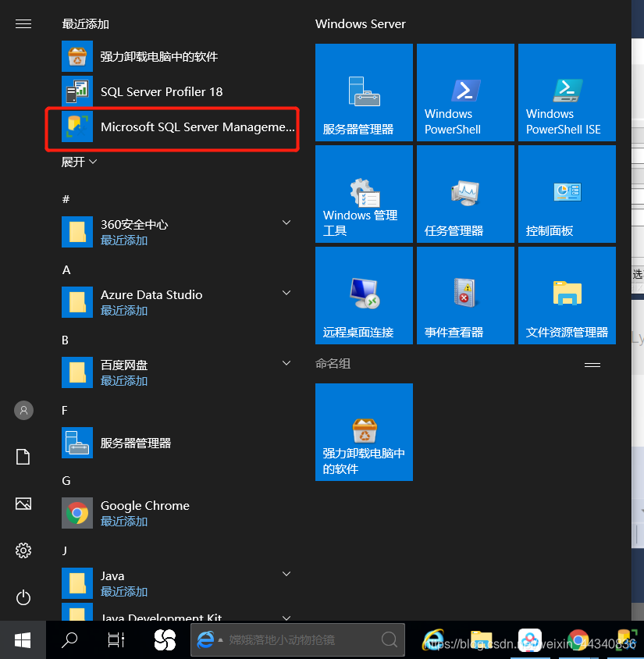Click the Windows Server group title

361,24
